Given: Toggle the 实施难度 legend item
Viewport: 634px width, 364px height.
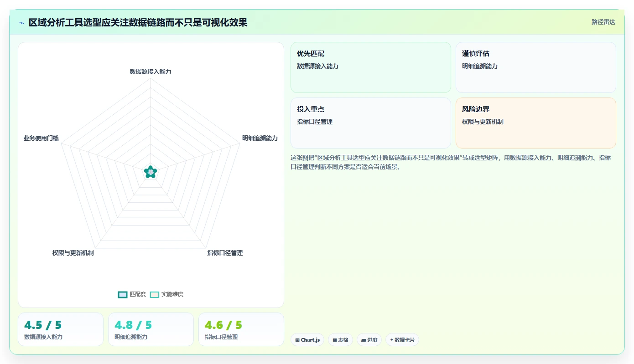Looking at the screenshot, I should (x=167, y=294).
